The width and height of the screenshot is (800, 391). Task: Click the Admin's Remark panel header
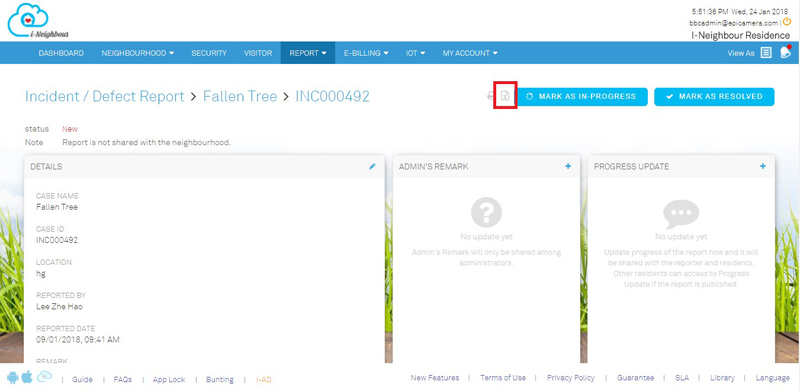[x=486, y=167]
